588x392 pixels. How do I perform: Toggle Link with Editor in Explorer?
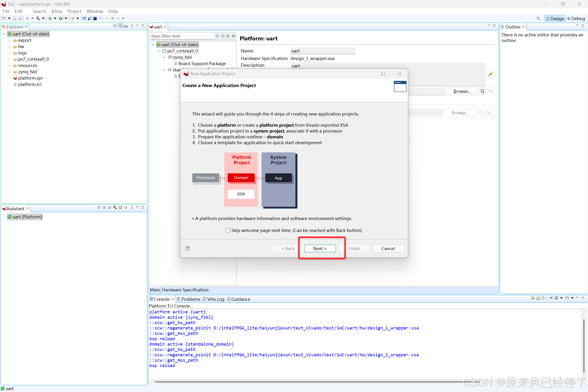click(120, 26)
